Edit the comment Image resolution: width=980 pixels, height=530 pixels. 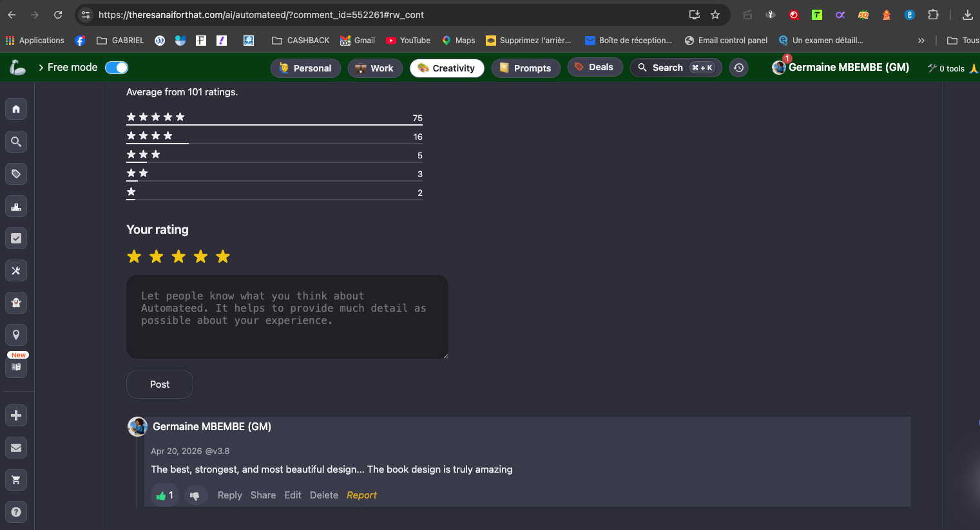tap(293, 495)
